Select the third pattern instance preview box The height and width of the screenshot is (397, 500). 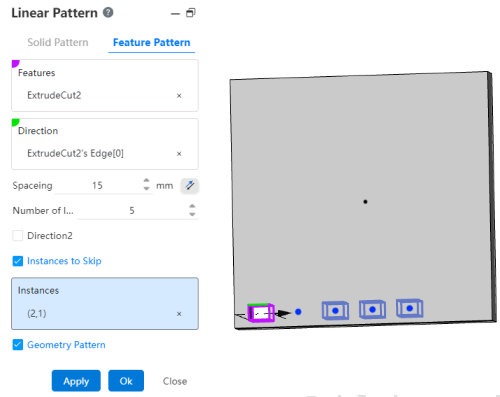(x=335, y=310)
